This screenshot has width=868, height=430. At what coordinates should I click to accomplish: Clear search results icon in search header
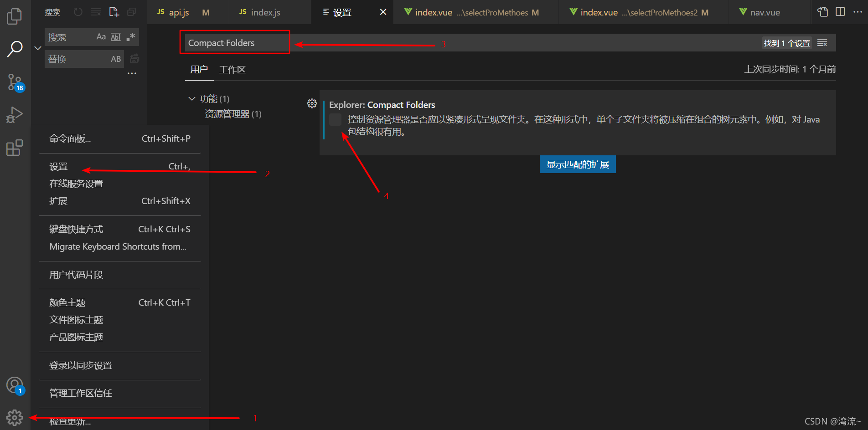(x=96, y=12)
